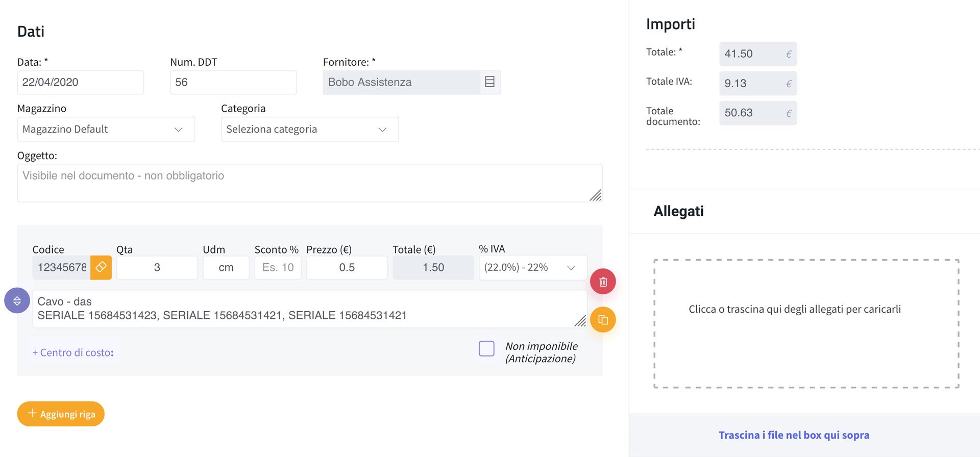980x457 pixels.
Task: Click the Oggetto: label
Action: 37,156
